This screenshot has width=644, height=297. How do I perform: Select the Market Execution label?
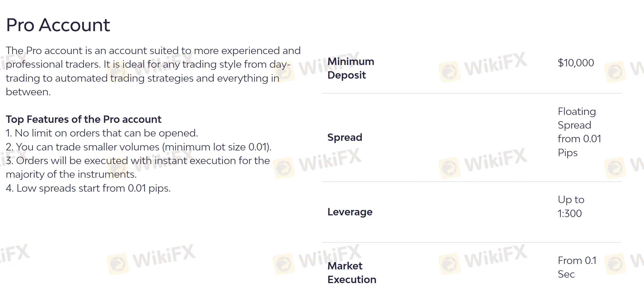click(352, 273)
